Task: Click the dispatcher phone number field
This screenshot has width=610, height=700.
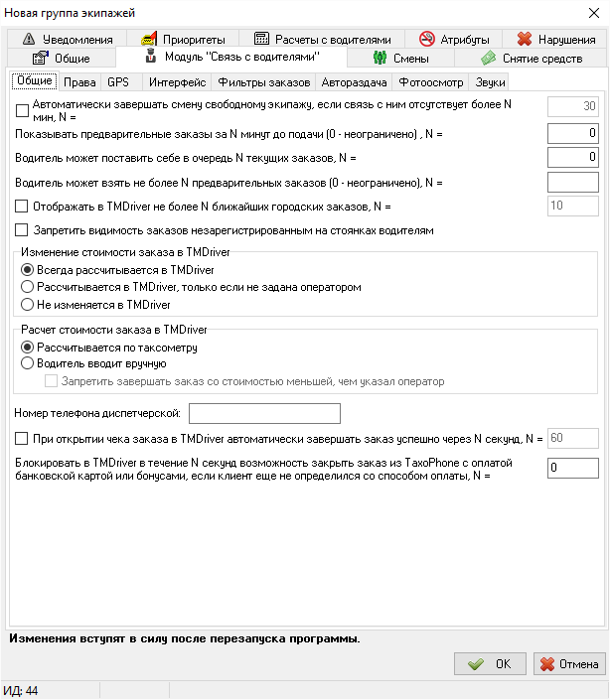Action: (264, 413)
